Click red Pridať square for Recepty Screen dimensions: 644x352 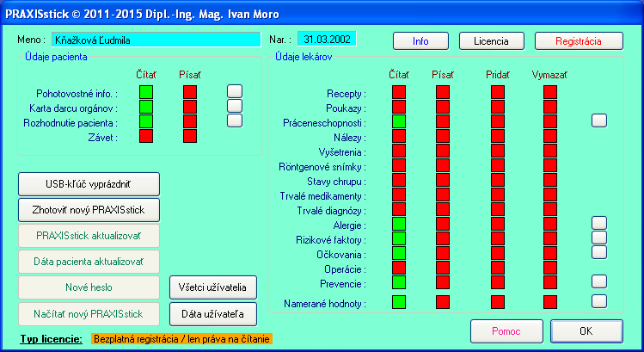[498, 92]
